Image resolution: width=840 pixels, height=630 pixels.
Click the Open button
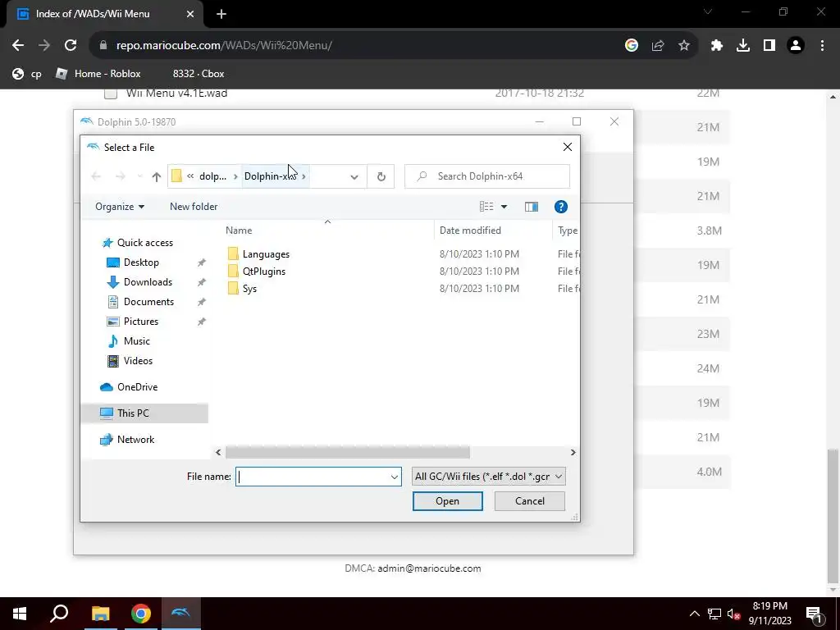pos(447,501)
